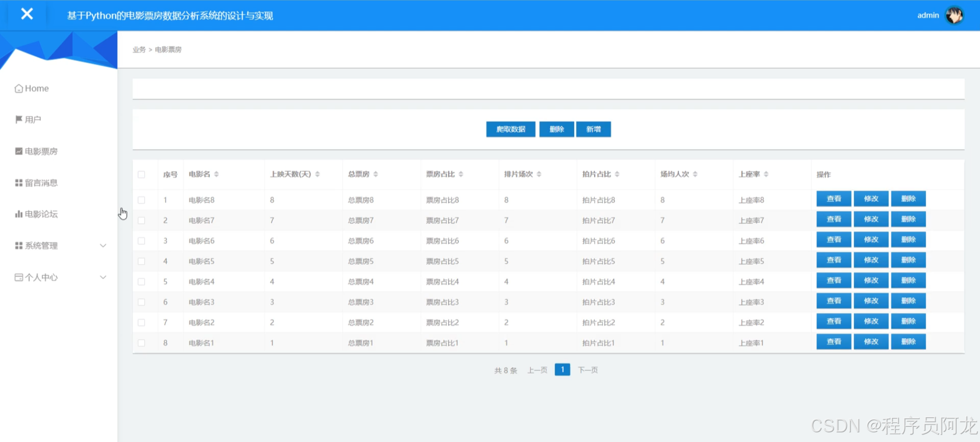Check the row for 电影名1

tap(141, 343)
